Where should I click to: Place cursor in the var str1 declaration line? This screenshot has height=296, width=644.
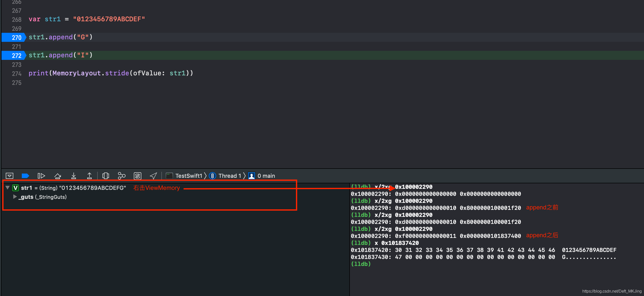(87, 19)
